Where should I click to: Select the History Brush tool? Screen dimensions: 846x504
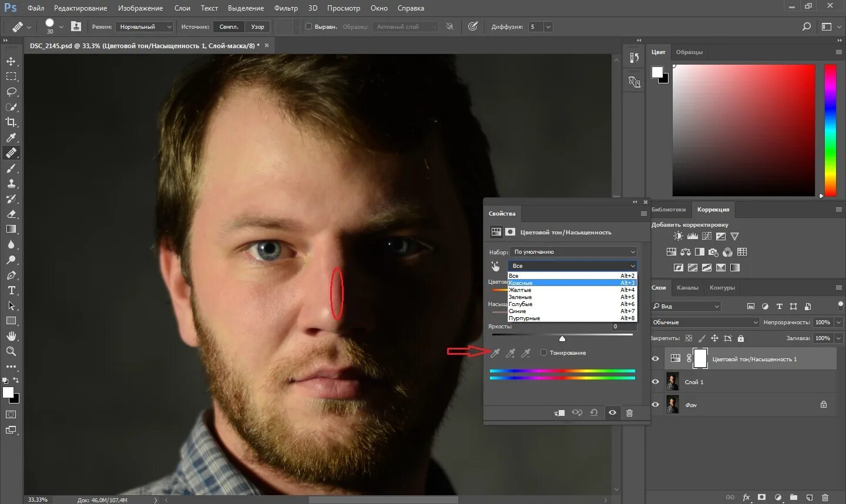[11, 199]
